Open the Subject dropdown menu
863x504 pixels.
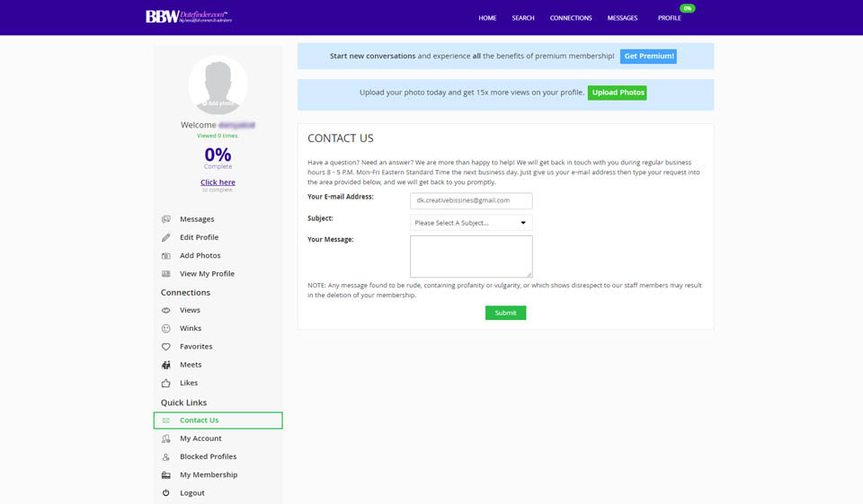click(471, 223)
